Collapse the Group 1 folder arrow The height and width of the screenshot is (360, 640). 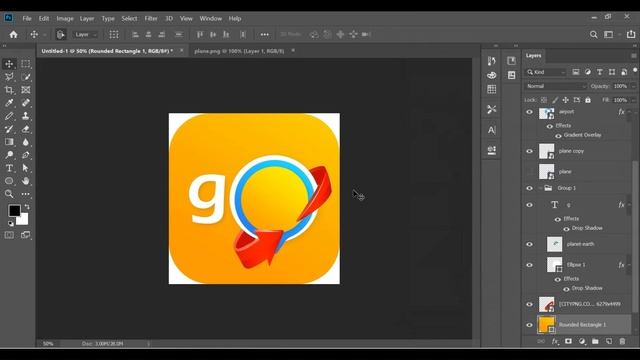point(540,188)
